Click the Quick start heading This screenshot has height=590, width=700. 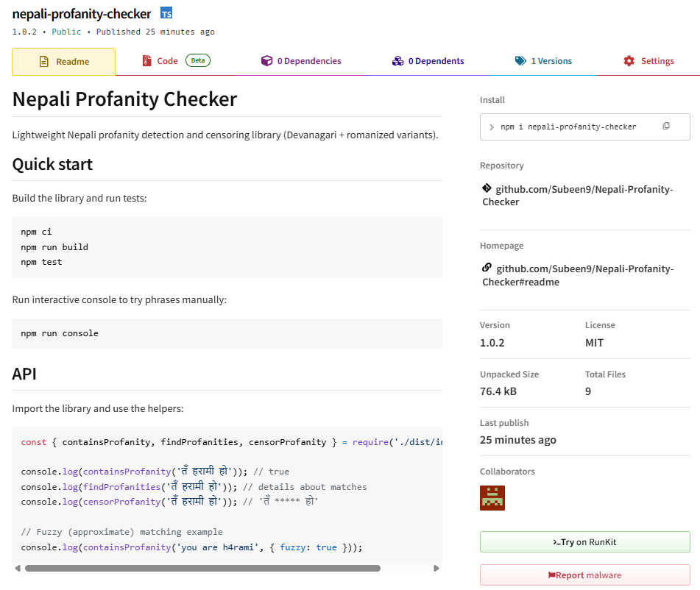tap(52, 164)
